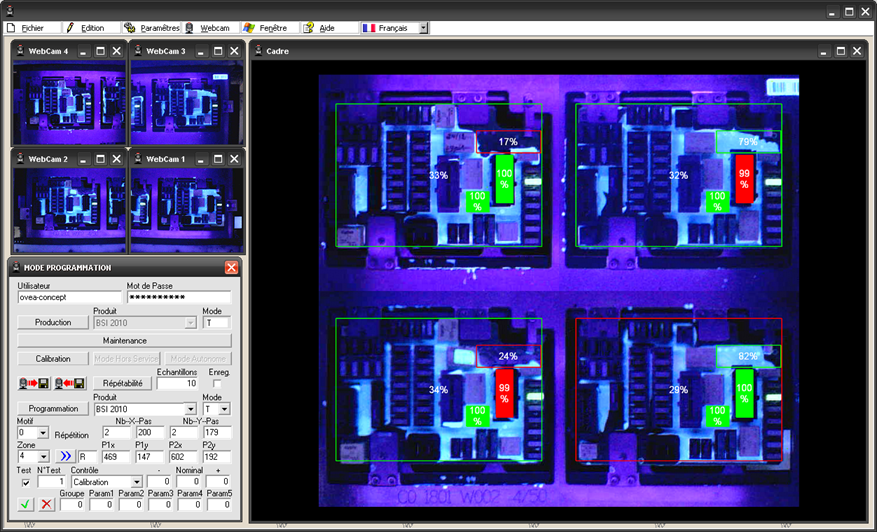Click the Utilisateur input field
The height and width of the screenshot is (532, 877).
69,298
